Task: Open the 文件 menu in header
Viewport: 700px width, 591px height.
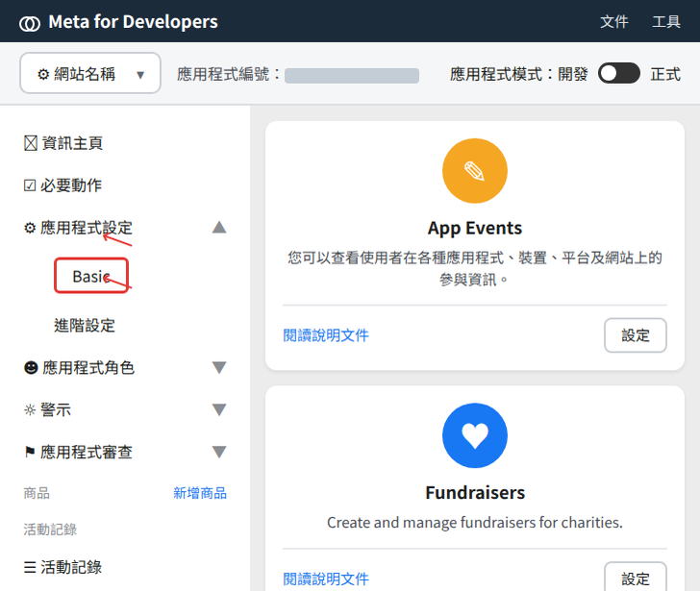Action: (613, 21)
